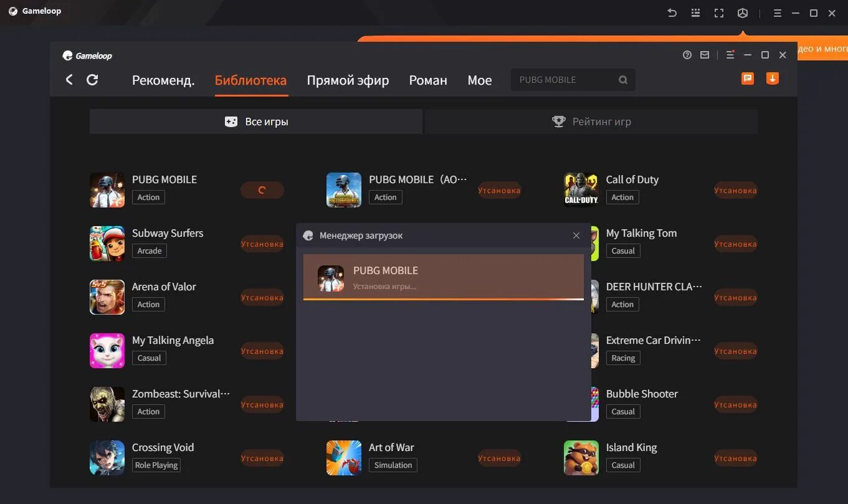848x504 pixels.
Task: Install Call of Duty
Action: [x=736, y=191]
